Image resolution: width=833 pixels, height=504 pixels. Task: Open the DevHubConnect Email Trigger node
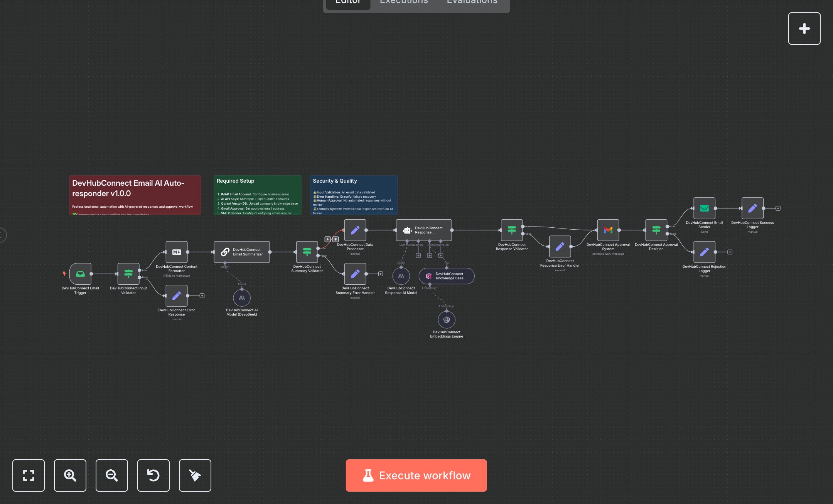80,274
